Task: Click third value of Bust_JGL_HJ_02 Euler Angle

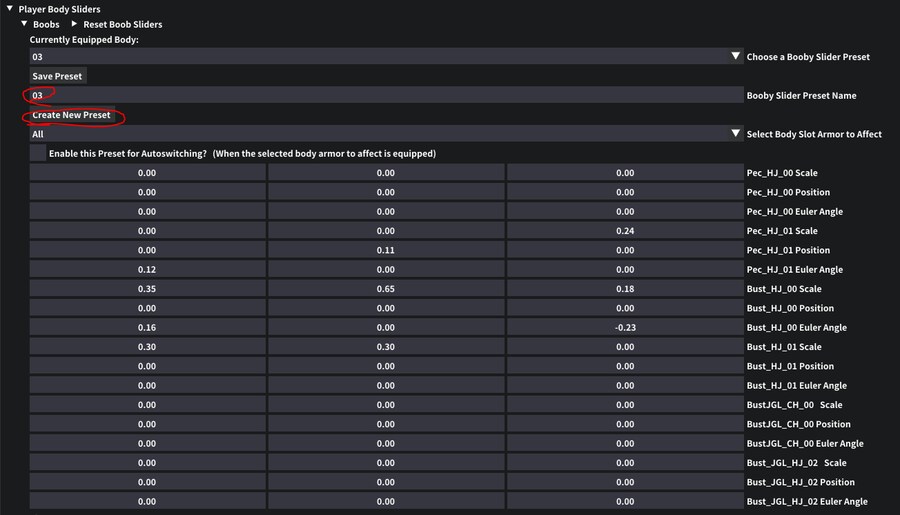Action: pos(624,502)
